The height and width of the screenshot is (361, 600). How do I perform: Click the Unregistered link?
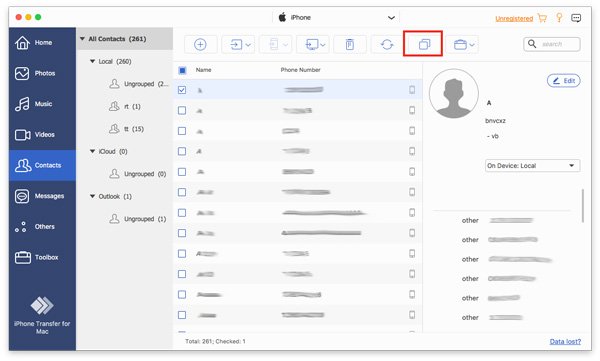[x=514, y=18]
